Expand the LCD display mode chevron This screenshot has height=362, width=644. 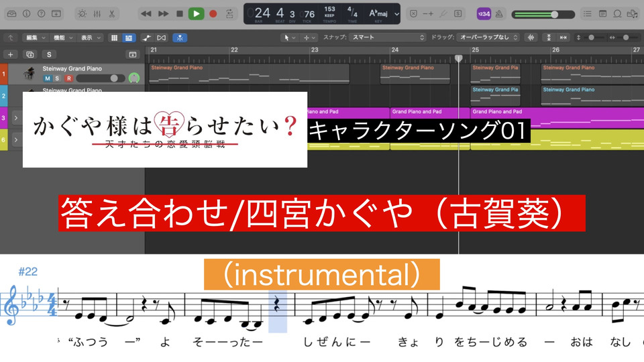(396, 13)
